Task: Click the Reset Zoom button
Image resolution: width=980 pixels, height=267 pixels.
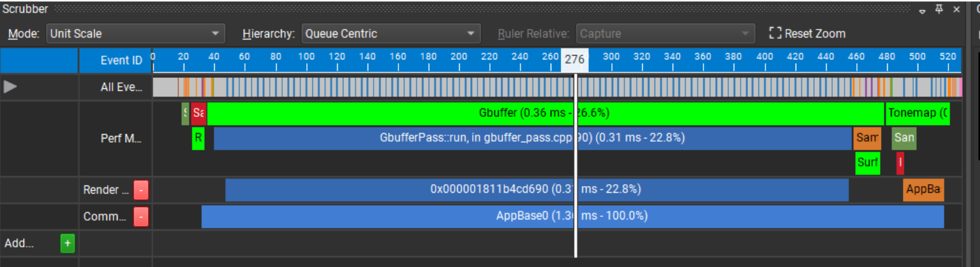Action: click(807, 33)
